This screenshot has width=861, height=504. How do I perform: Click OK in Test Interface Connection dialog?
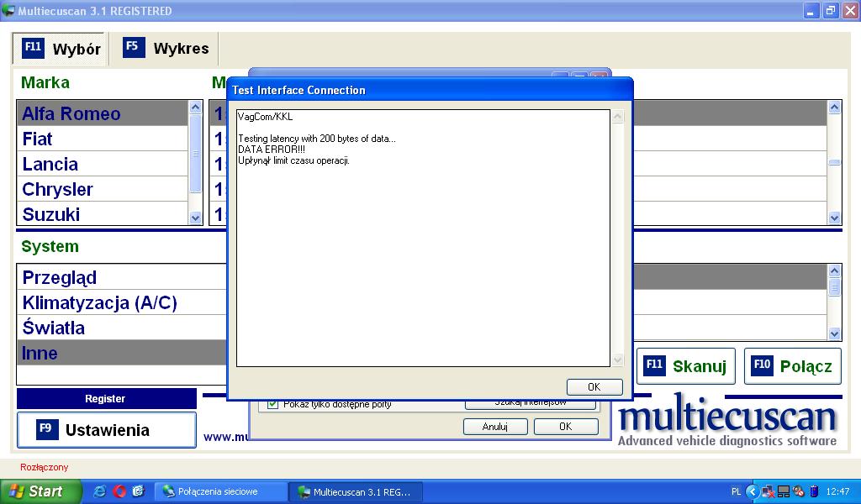coord(594,386)
